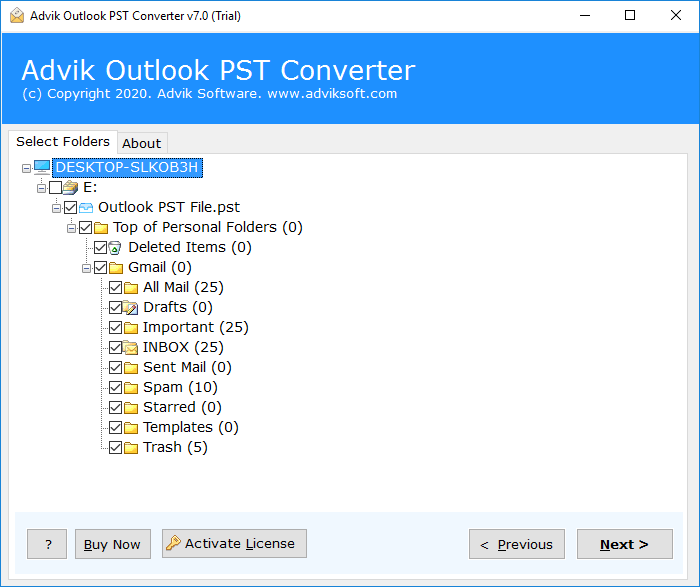The width and height of the screenshot is (700, 587).
Task: Click the Deleted Items recycle bin icon
Action: 115,248
